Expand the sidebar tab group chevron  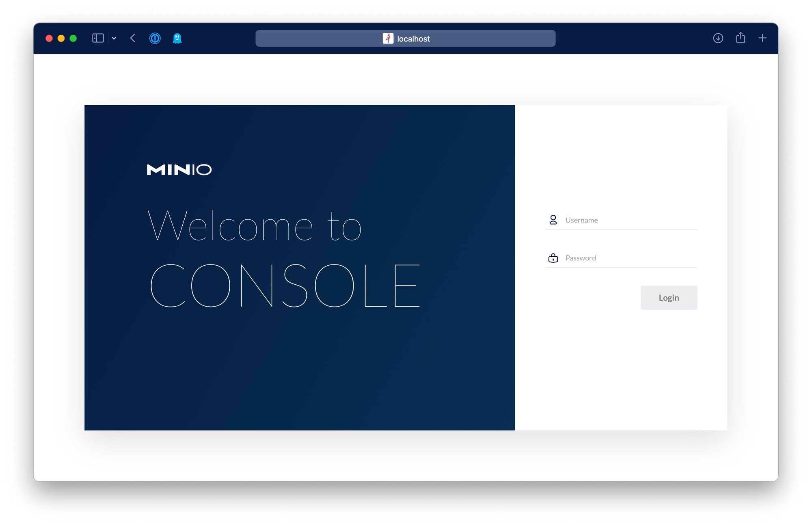(x=114, y=38)
